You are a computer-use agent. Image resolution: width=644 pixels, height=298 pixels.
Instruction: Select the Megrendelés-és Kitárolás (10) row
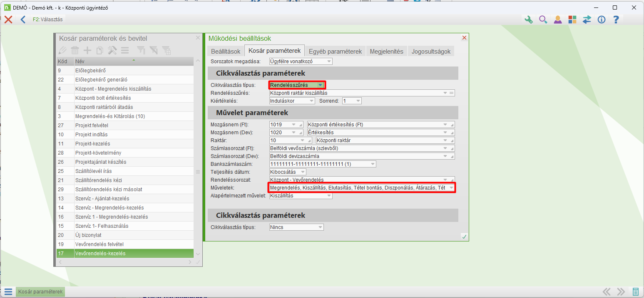pos(125,116)
